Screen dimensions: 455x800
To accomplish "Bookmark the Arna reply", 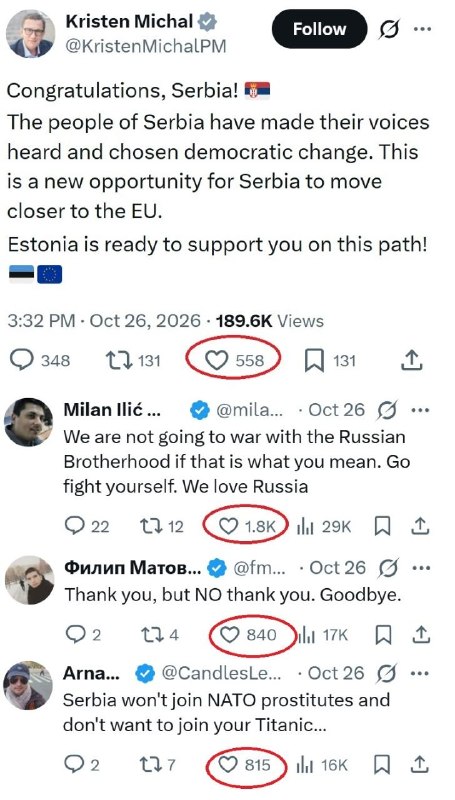I will tap(382, 765).
